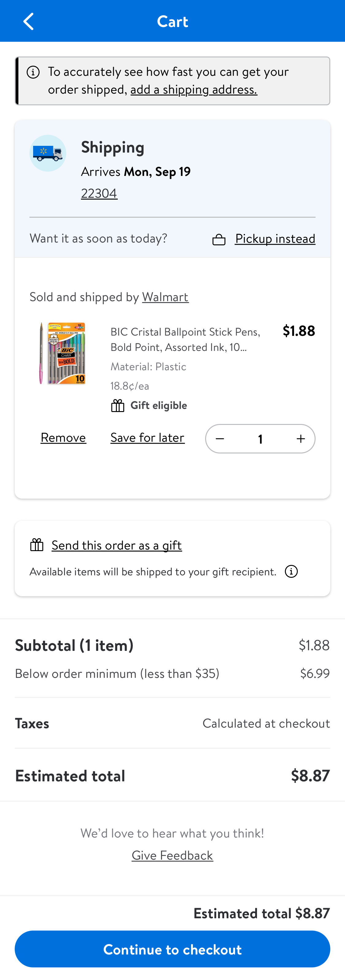
Task: Click the shipping truck icon
Action: point(48,153)
